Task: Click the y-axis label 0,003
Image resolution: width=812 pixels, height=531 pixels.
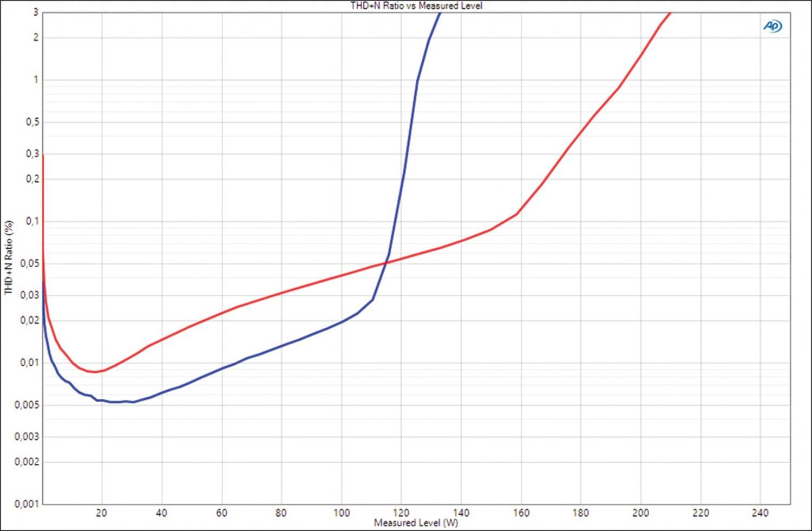Action: [x=27, y=437]
